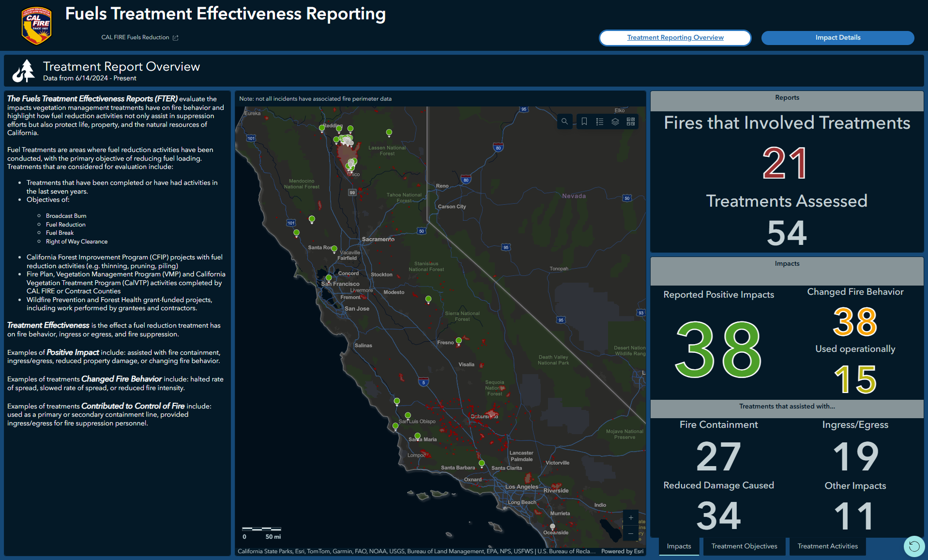Open the basemap gallery grid icon

point(631,121)
